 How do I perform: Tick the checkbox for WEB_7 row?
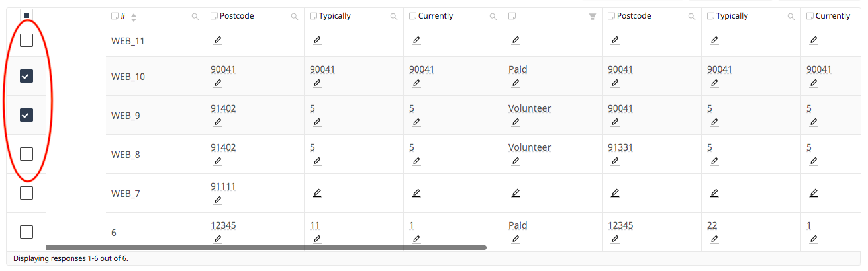click(x=26, y=193)
